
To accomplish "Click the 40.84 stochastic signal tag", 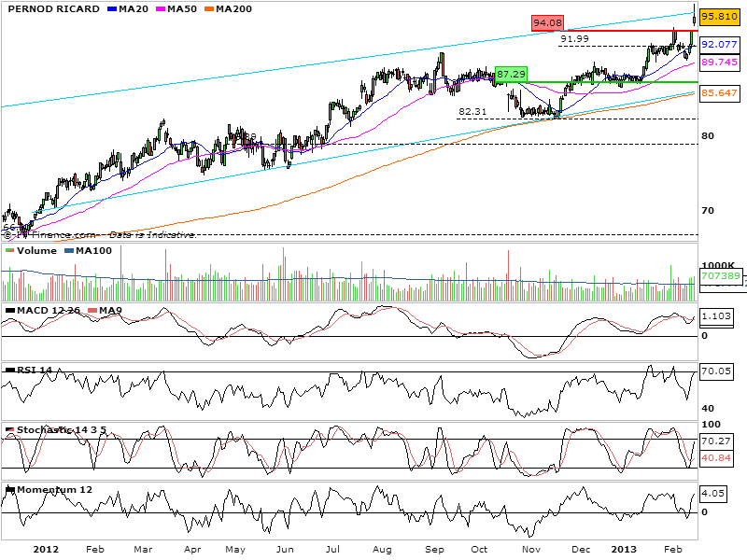I will pyautogui.click(x=716, y=458).
